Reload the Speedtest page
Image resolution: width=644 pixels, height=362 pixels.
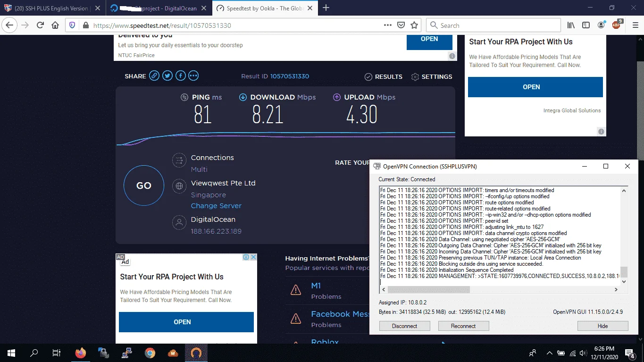click(40, 25)
